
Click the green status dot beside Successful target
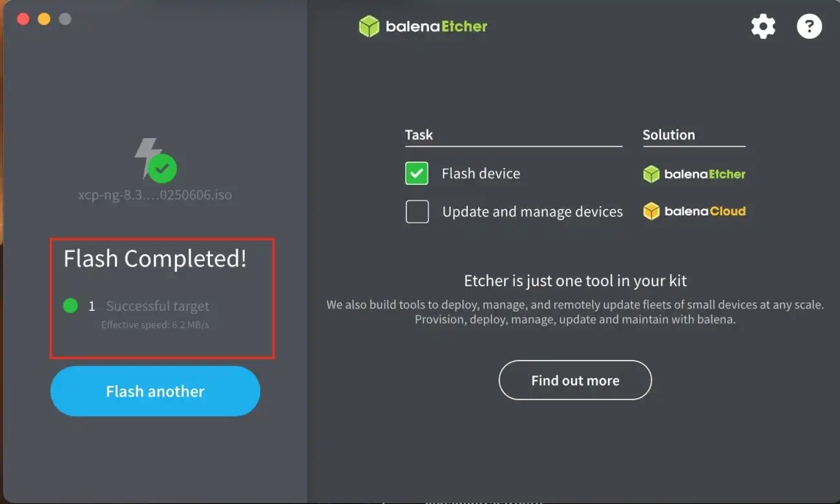point(70,306)
